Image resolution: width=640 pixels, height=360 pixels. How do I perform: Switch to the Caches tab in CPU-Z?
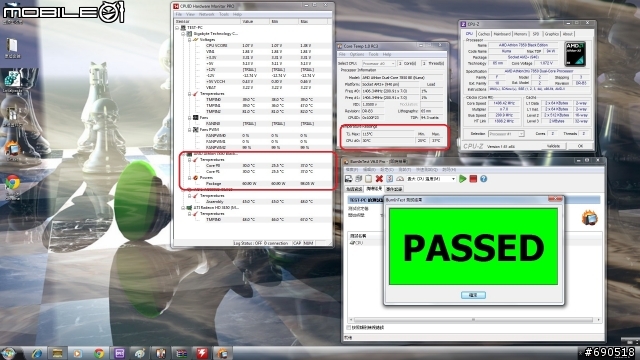click(x=483, y=34)
